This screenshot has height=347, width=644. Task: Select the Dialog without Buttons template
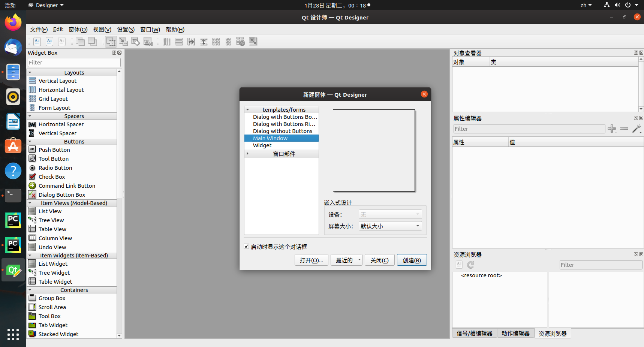[282, 131]
